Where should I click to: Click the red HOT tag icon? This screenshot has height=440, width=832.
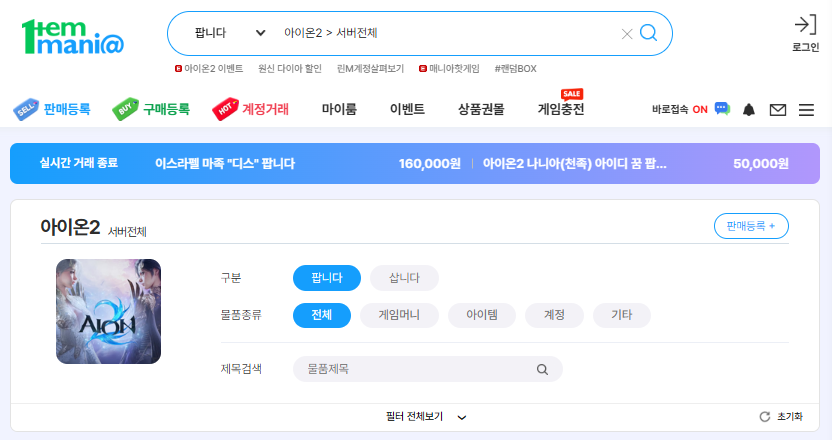[225, 109]
